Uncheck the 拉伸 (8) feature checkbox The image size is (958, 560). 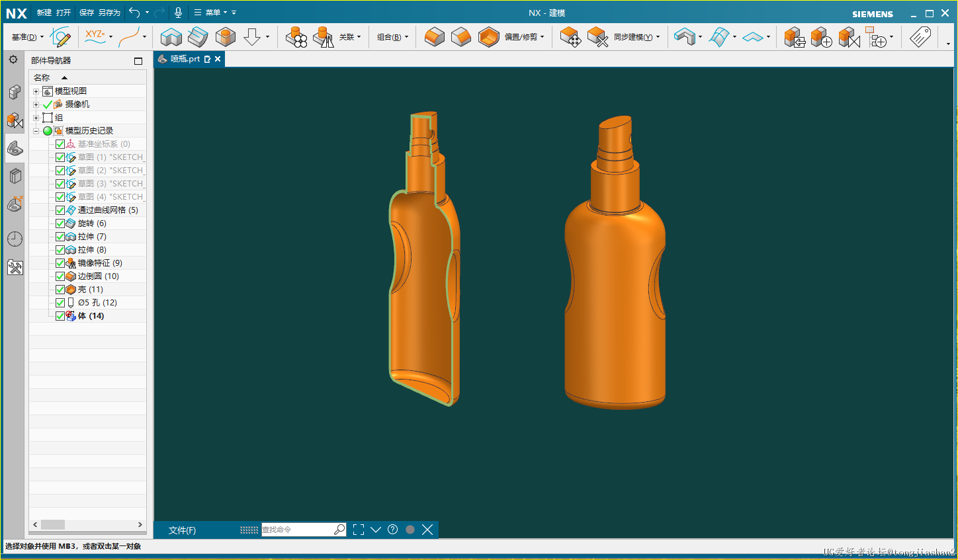(60, 250)
